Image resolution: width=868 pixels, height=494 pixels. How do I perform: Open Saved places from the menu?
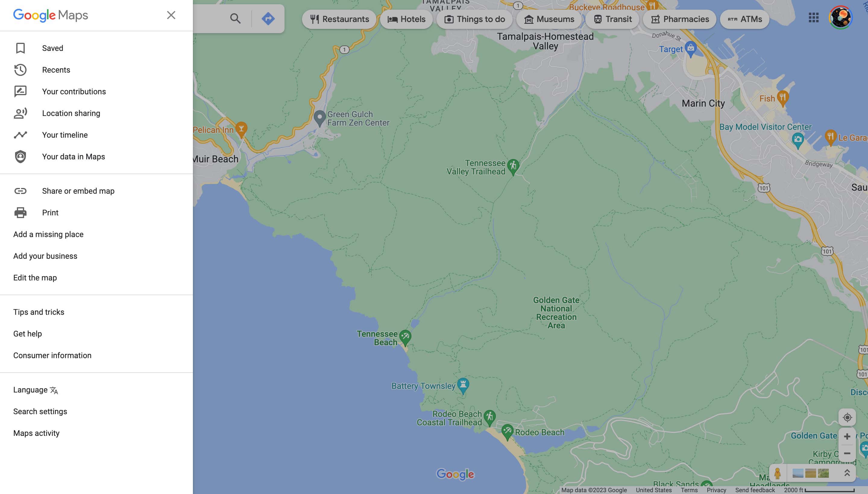point(52,48)
